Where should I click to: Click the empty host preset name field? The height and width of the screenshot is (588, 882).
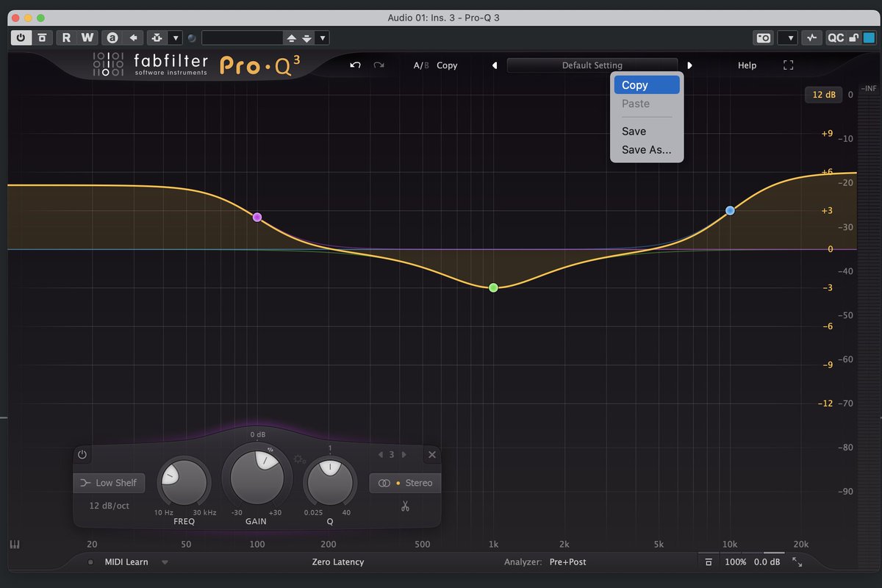(x=242, y=37)
